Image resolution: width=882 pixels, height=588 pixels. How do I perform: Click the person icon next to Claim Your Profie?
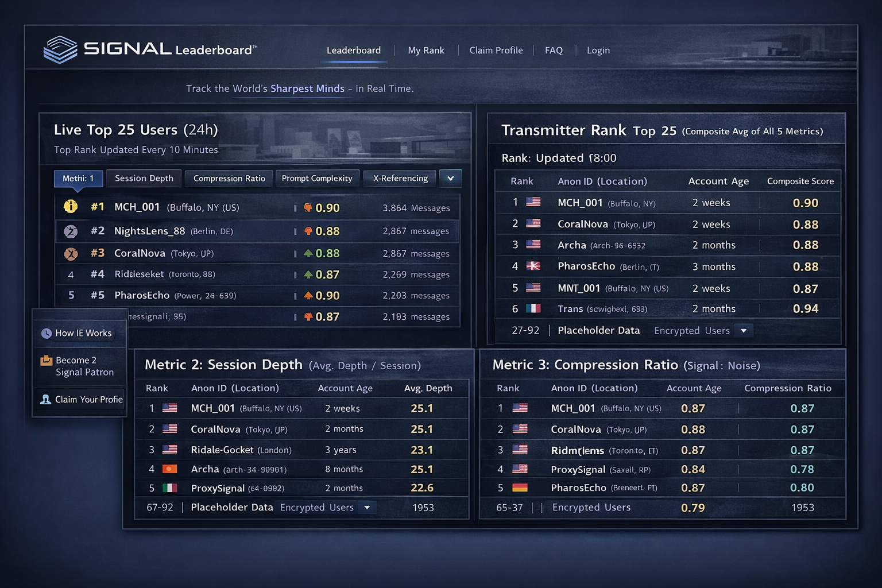45,399
